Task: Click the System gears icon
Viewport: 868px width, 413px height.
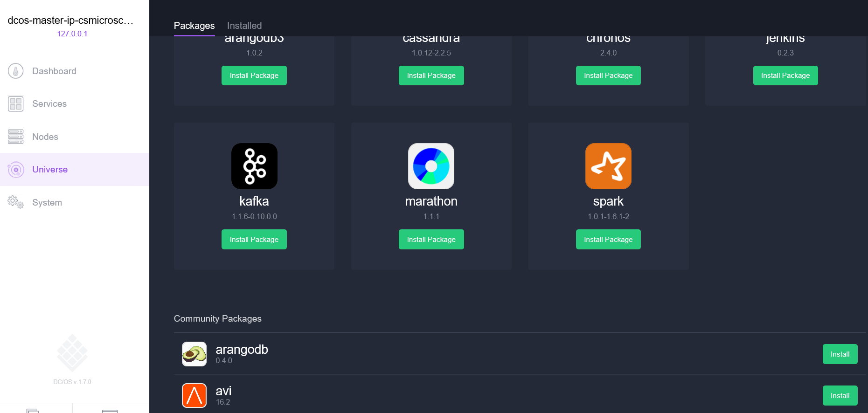Action: (16, 202)
